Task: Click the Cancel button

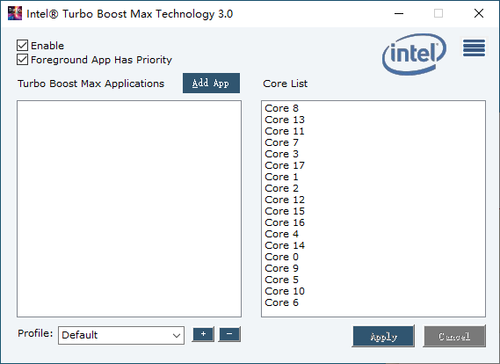Action: (454, 336)
